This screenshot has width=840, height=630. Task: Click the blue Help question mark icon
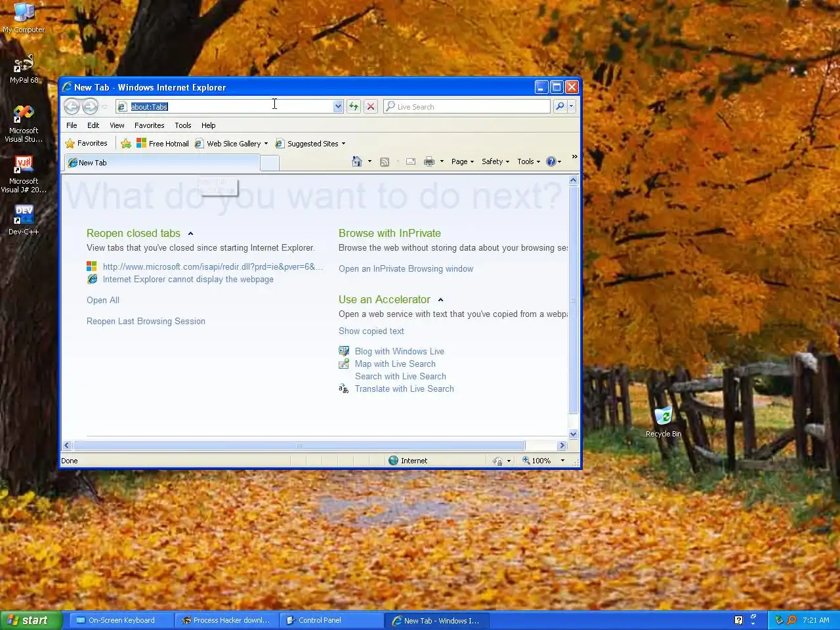click(x=551, y=161)
